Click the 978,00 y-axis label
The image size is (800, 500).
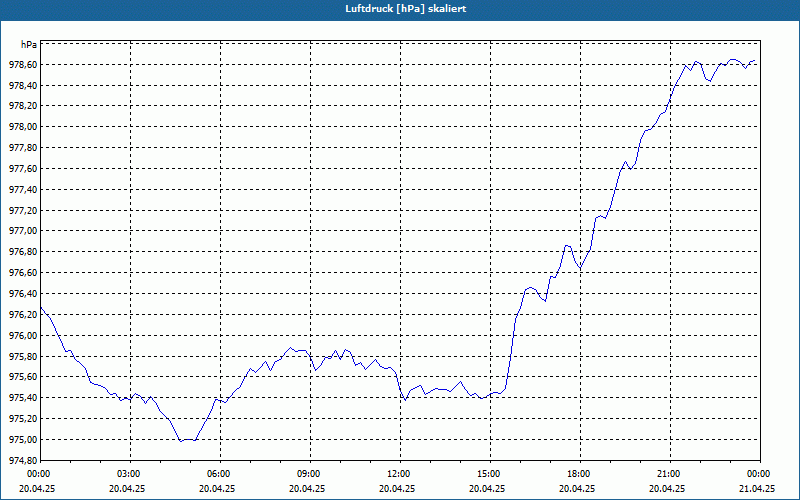point(23,127)
